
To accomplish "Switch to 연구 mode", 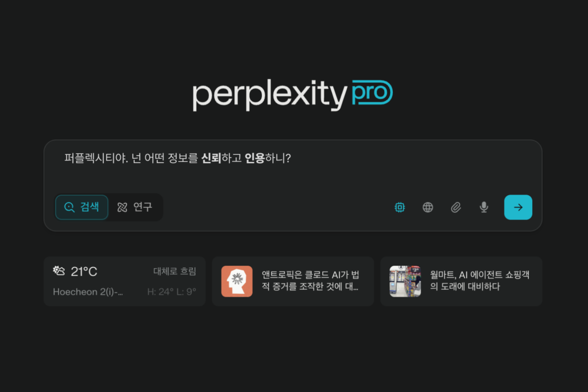I will [135, 207].
